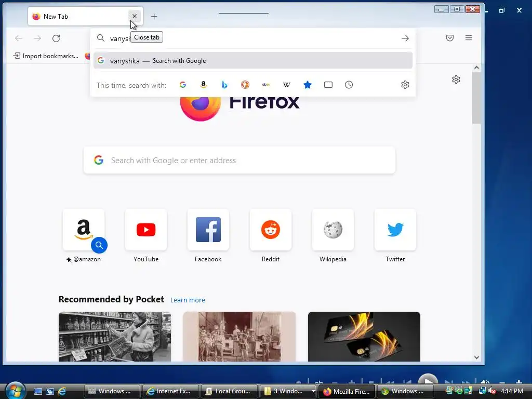
Task: Click Switch between windows quick launch icon
Action: [49, 391]
